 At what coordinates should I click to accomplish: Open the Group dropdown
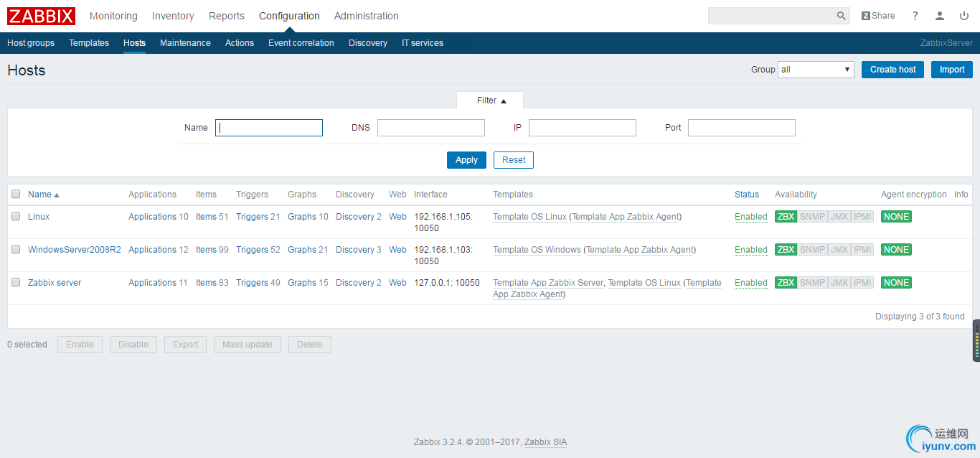click(816, 70)
